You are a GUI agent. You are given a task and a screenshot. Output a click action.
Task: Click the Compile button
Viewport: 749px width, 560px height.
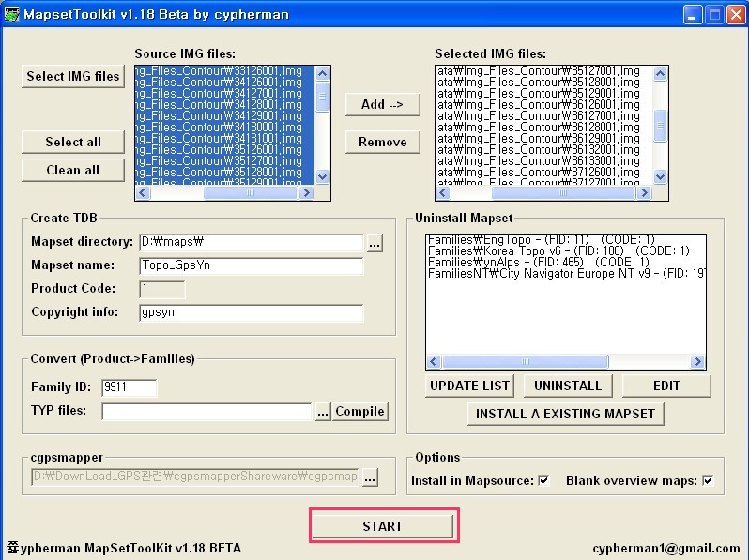359,412
